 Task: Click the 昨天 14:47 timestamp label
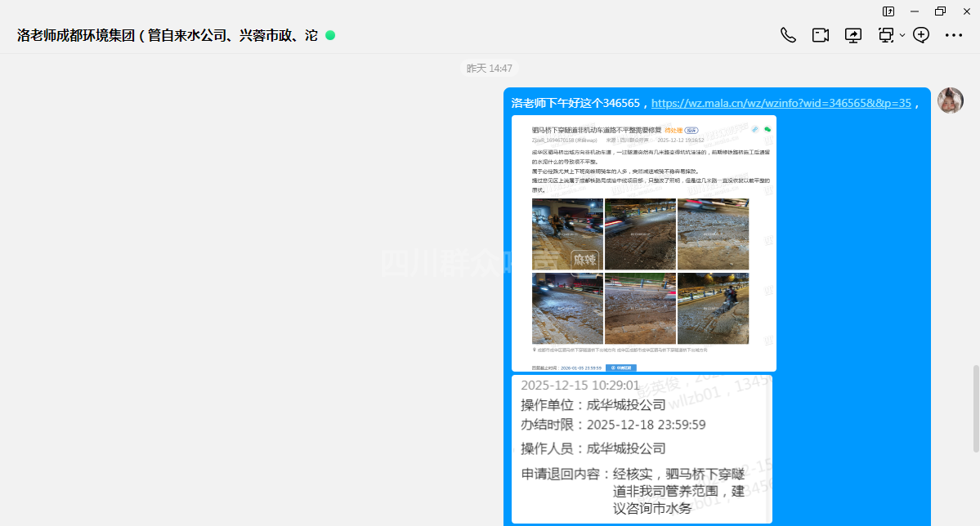tap(489, 69)
